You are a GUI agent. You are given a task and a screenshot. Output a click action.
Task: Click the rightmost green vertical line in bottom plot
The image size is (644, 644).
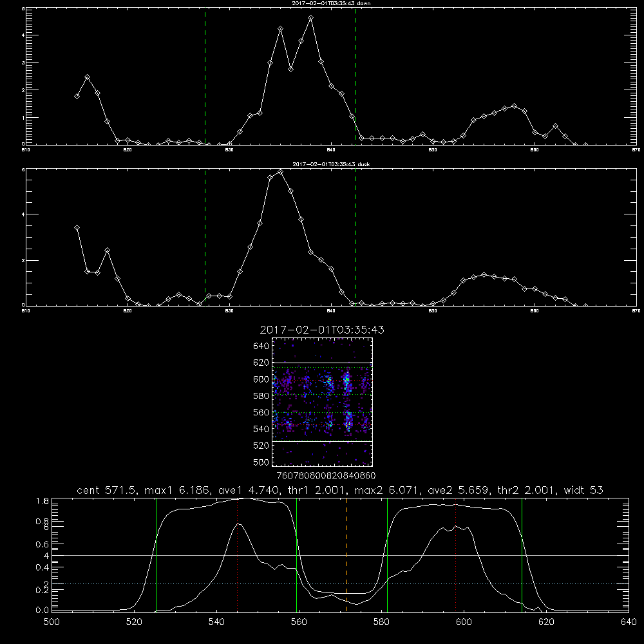coord(522,554)
